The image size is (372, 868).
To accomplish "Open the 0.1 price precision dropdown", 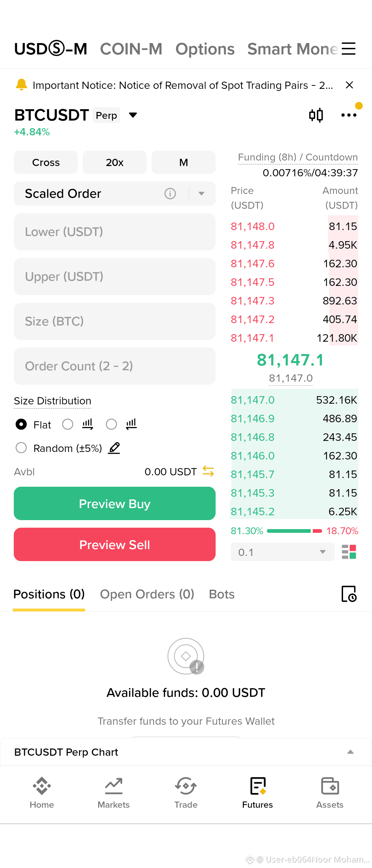I will click(282, 552).
